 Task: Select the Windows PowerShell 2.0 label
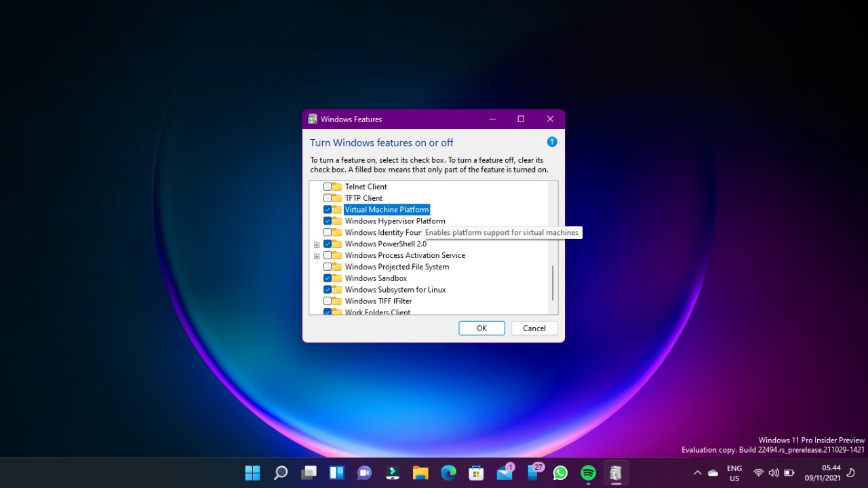[386, 244]
